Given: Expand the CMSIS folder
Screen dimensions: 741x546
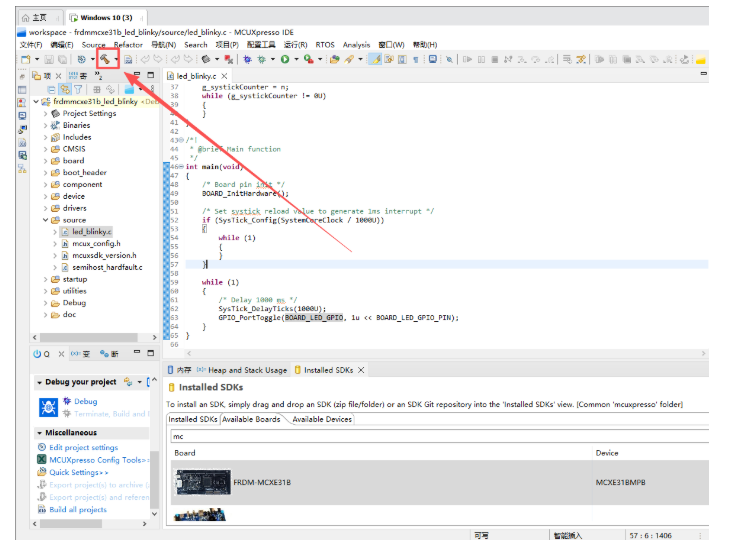Looking at the screenshot, I should tap(45, 149).
